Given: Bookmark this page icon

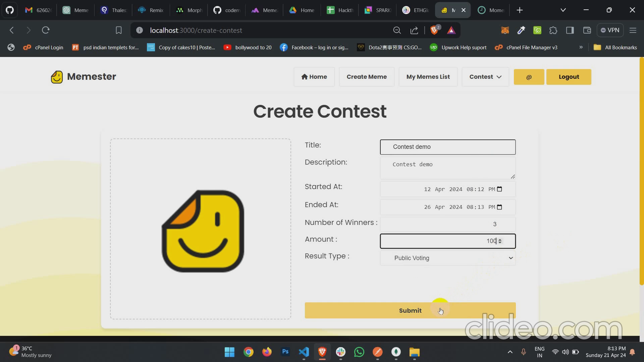Looking at the screenshot, I should pyautogui.click(x=118, y=30).
